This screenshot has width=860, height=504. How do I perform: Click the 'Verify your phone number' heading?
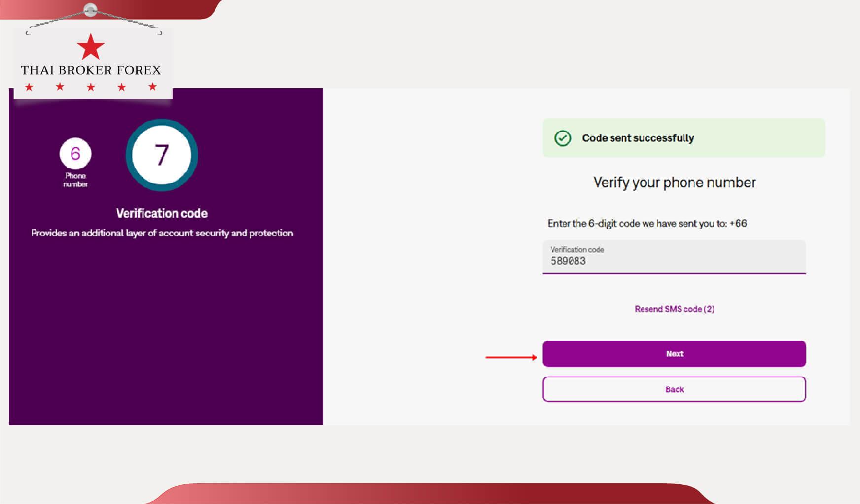click(674, 182)
